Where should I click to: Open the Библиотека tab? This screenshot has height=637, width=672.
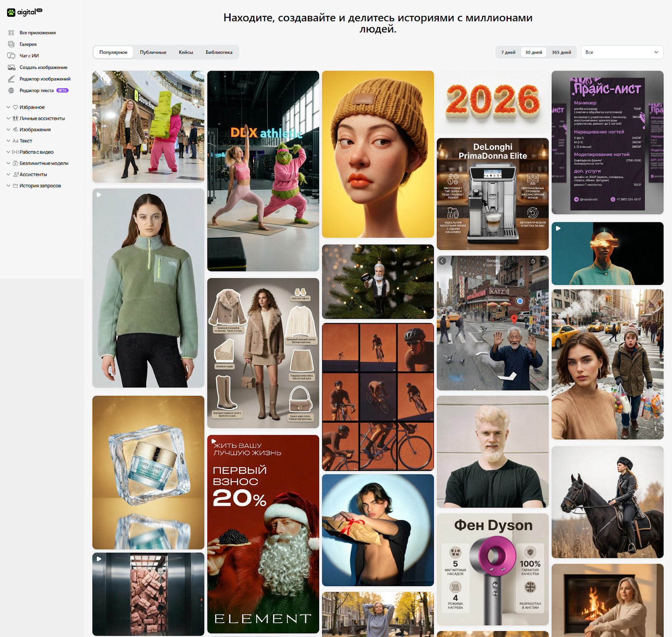click(x=219, y=53)
